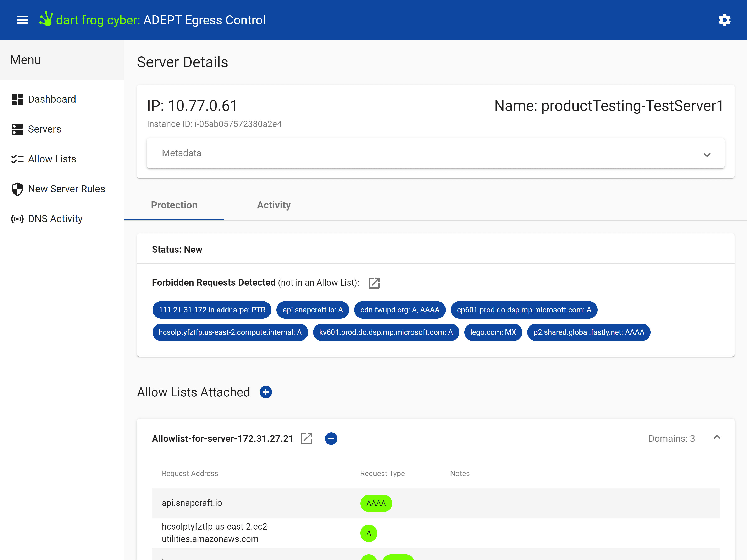Open forbidden requests external link icon

(x=374, y=283)
